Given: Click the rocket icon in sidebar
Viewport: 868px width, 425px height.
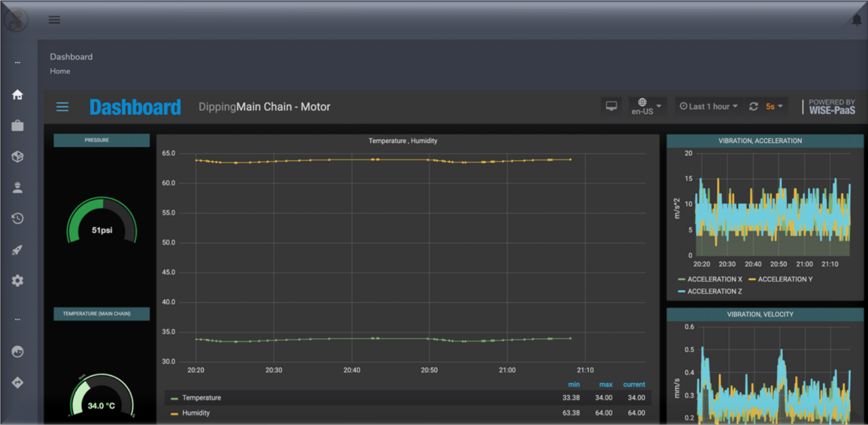Looking at the screenshot, I should tap(18, 250).
